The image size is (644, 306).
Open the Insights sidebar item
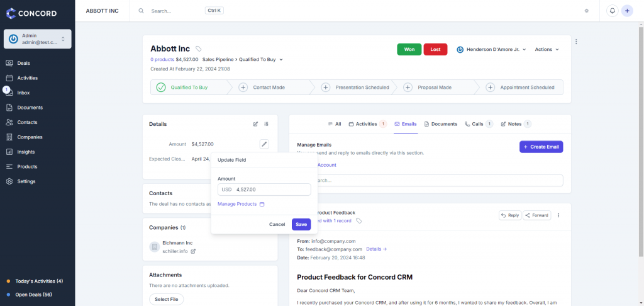pyautogui.click(x=26, y=152)
